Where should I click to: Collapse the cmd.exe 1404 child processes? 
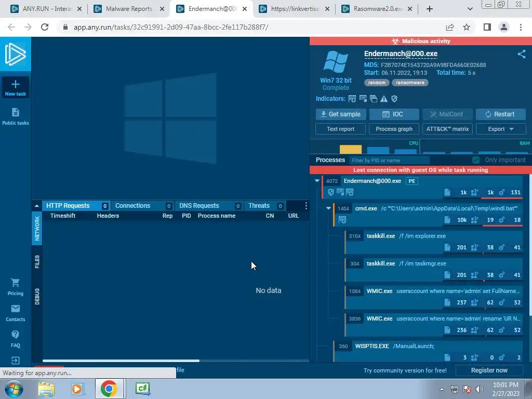point(328,208)
